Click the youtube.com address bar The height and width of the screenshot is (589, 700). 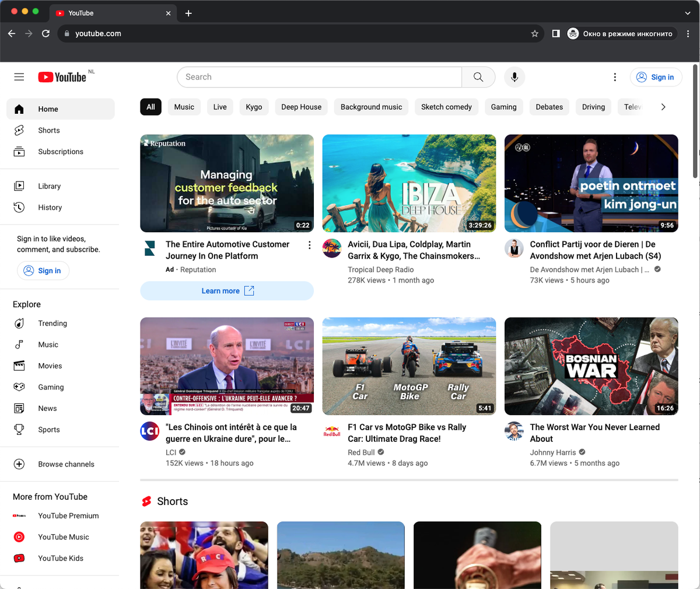pos(300,33)
